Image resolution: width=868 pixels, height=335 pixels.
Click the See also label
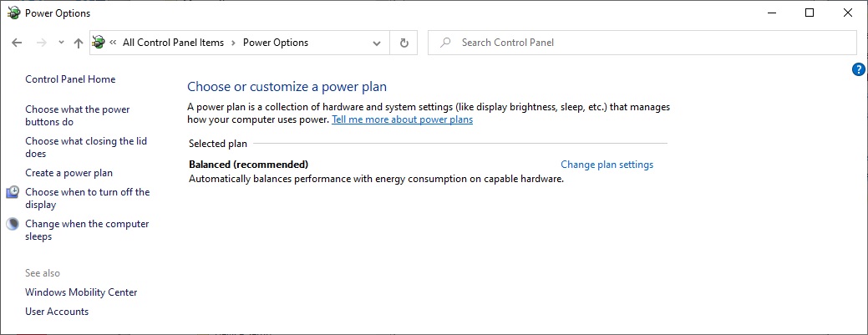[43, 273]
